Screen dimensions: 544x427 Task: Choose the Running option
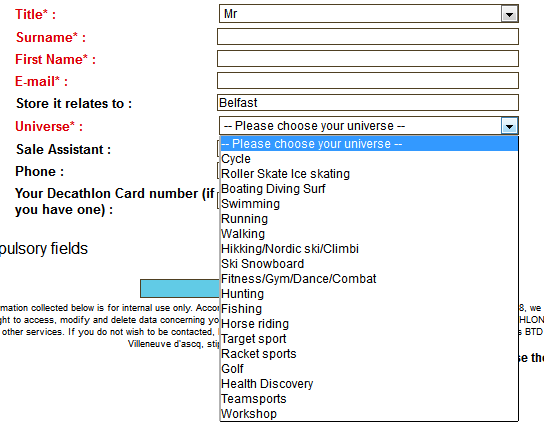[369, 219]
